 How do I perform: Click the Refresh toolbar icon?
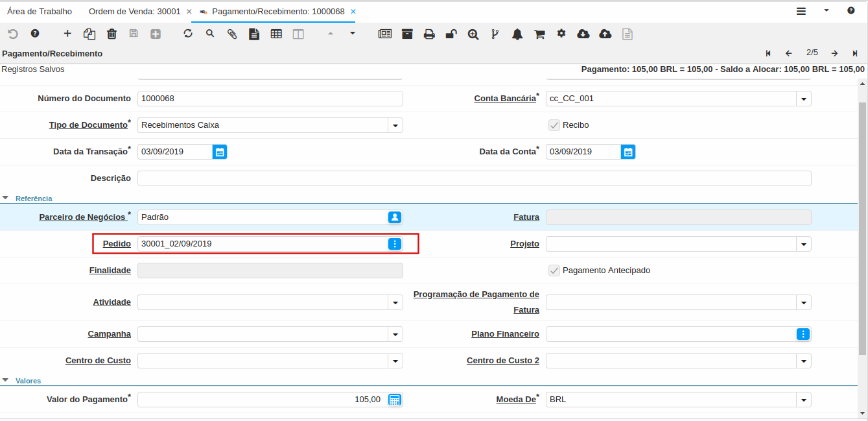tap(188, 34)
